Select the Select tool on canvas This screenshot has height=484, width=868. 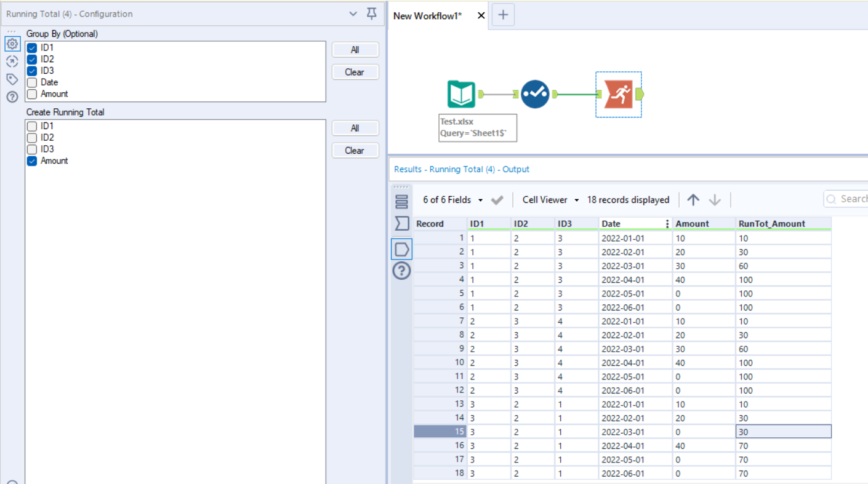pyautogui.click(x=535, y=94)
